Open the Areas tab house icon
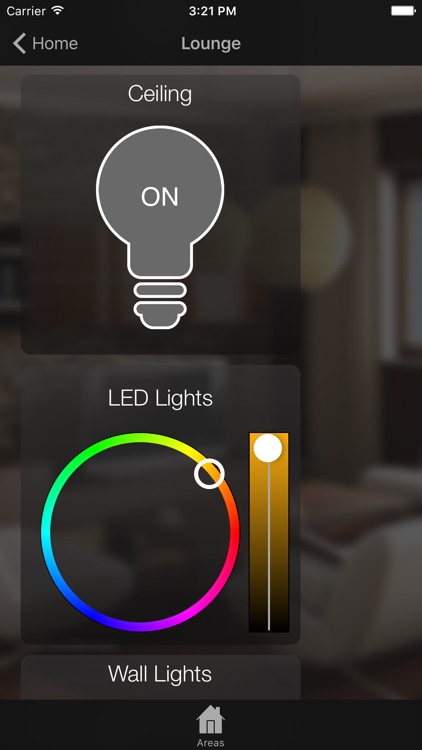 [211, 720]
